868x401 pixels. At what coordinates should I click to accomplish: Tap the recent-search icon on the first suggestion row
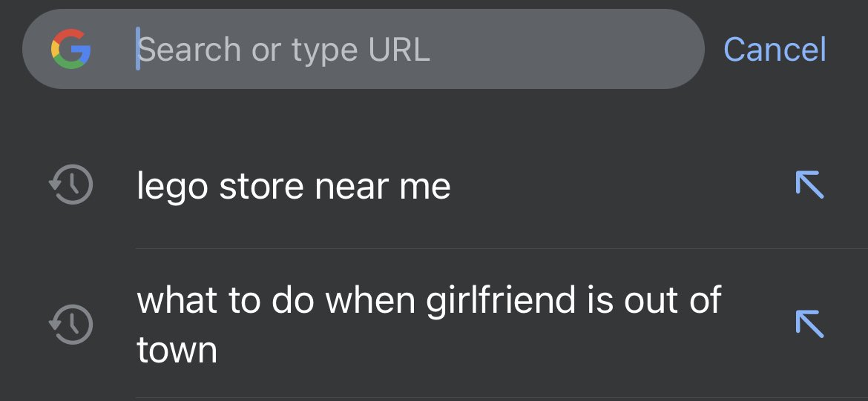click(71, 185)
